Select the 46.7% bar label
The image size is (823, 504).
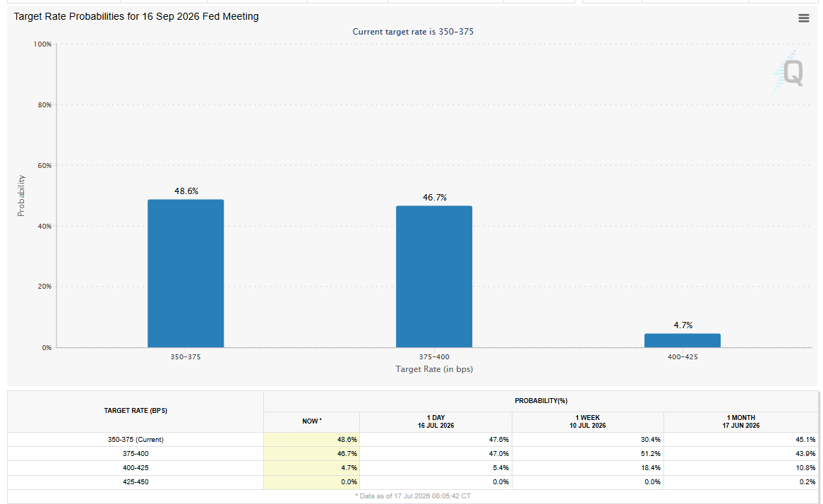click(435, 198)
